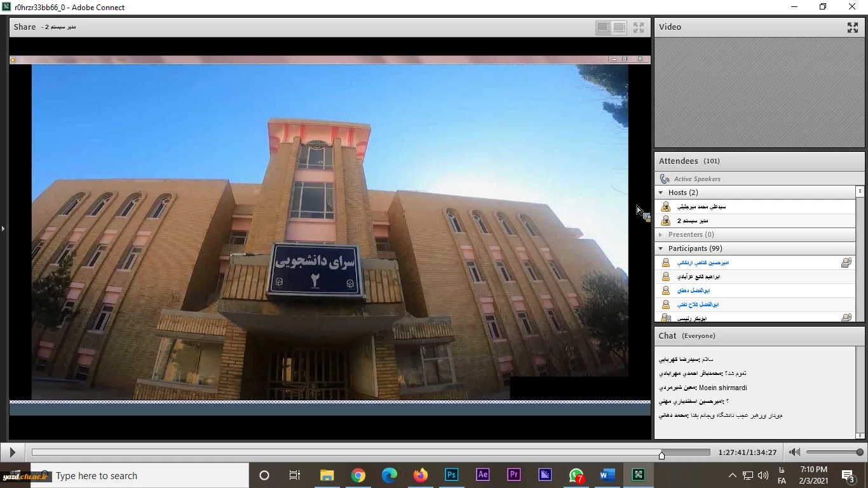This screenshot has width=868, height=488.
Task: Open Adobe Premiere Pro from taskbar
Action: tap(514, 475)
